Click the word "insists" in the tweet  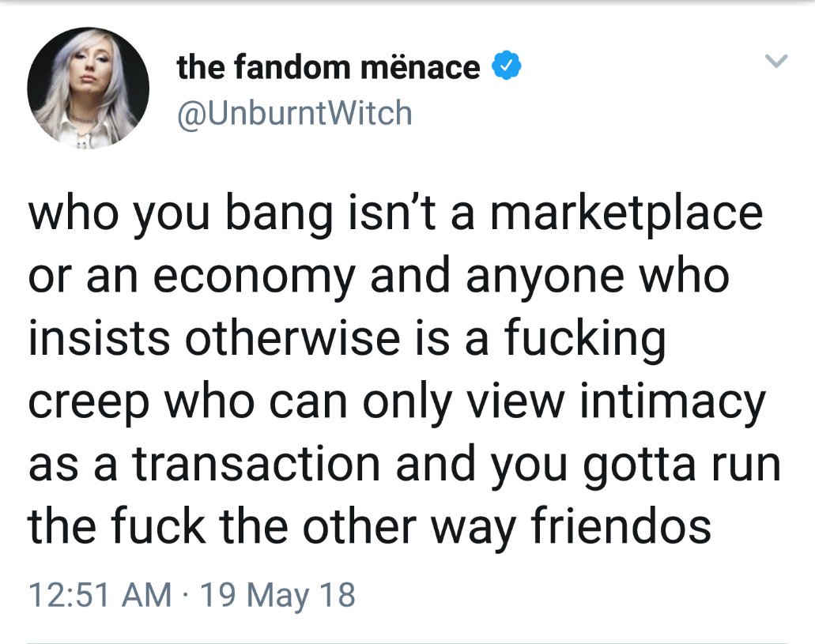(x=99, y=338)
